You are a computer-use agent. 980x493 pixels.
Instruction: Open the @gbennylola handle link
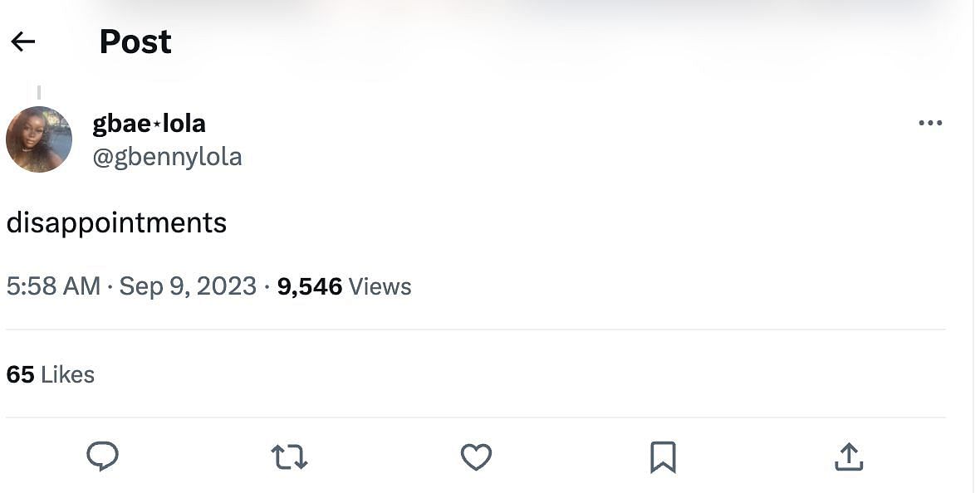click(x=167, y=157)
